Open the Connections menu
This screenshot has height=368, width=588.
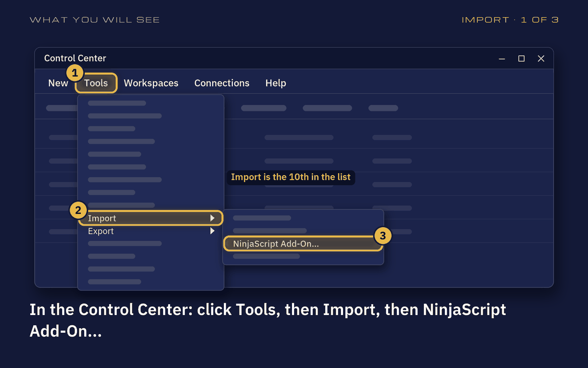(222, 83)
